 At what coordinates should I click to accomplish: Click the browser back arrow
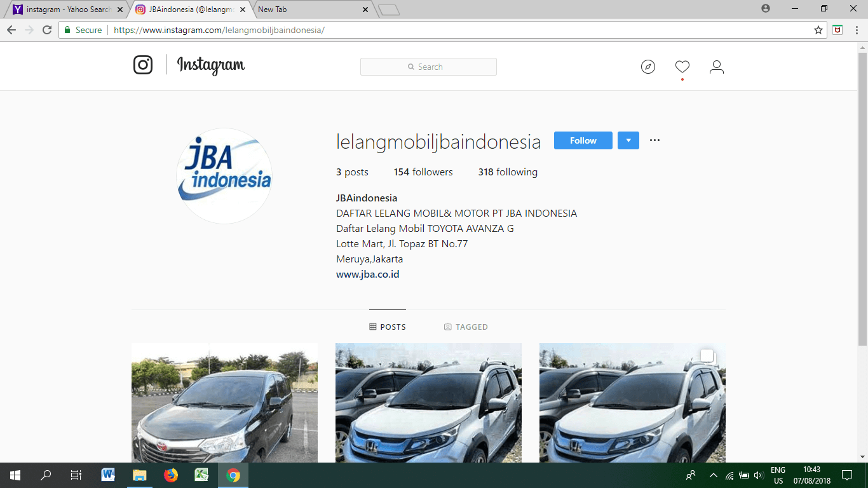[x=11, y=30]
